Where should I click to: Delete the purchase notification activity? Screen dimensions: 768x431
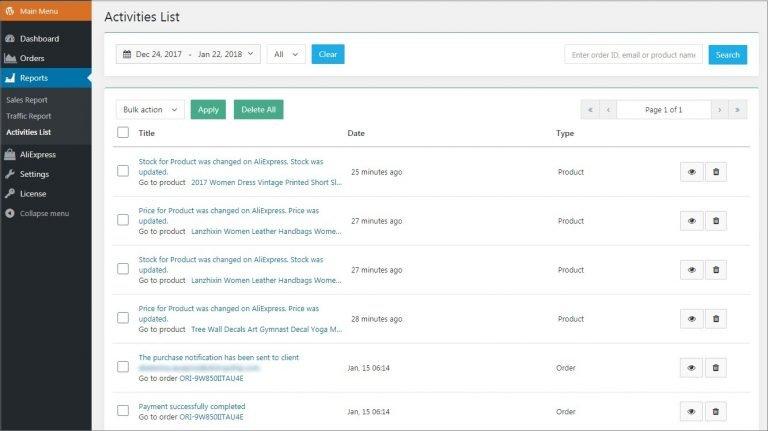(715, 368)
